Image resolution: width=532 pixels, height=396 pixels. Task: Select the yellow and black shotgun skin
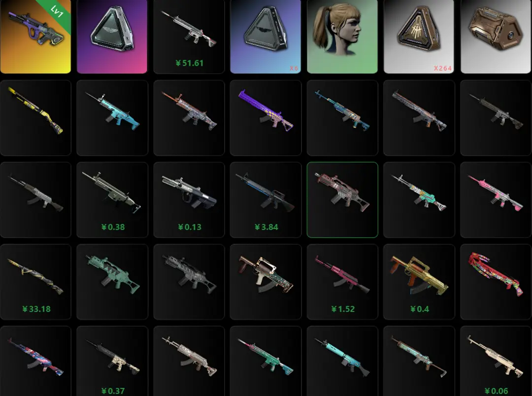pyautogui.click(x=35, y=118)
